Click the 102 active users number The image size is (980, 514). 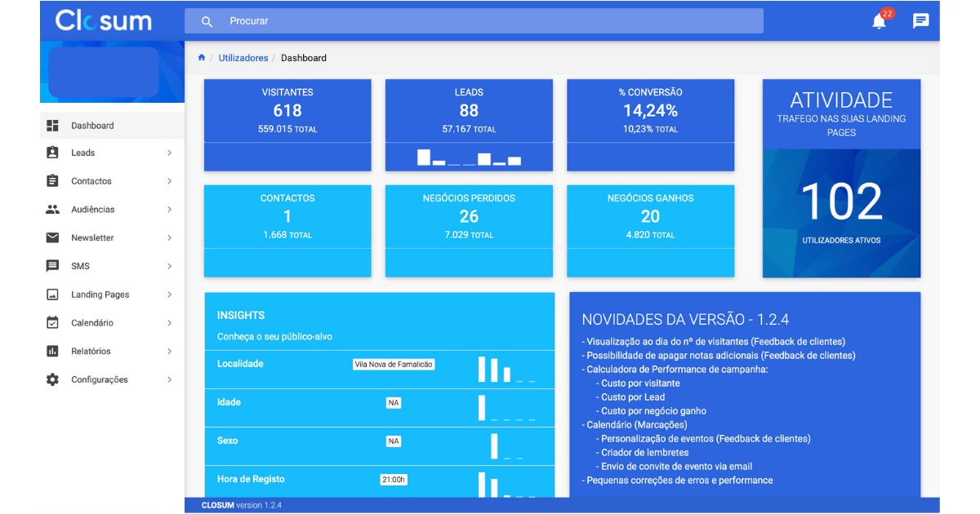[x=841, y=202]
